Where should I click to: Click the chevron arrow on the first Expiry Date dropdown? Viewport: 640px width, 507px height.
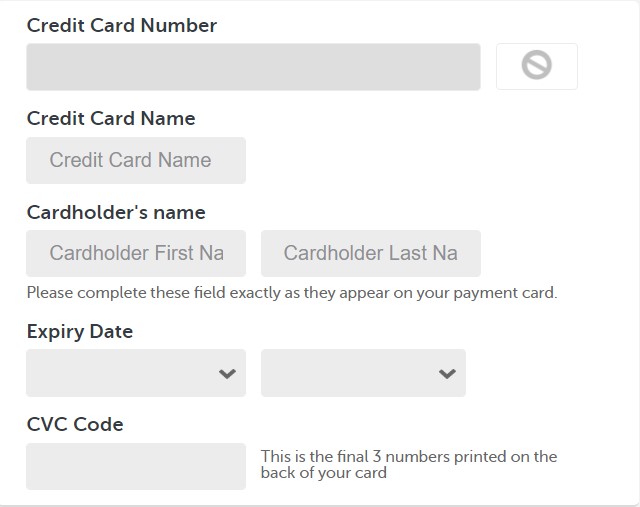point(227,374)
